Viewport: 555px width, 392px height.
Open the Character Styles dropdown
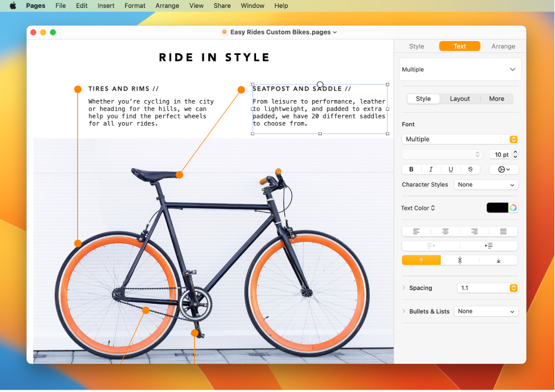coord(486,185)
